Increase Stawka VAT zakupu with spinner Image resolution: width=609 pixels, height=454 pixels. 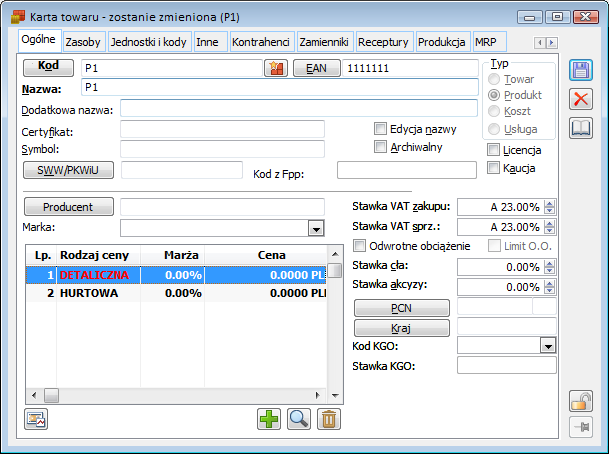549,203
